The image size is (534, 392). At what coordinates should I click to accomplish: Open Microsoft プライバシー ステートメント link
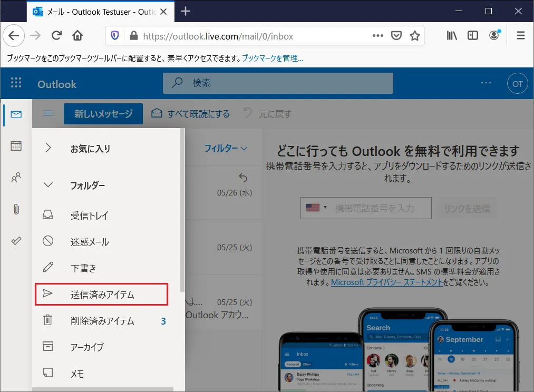[386, 282]
